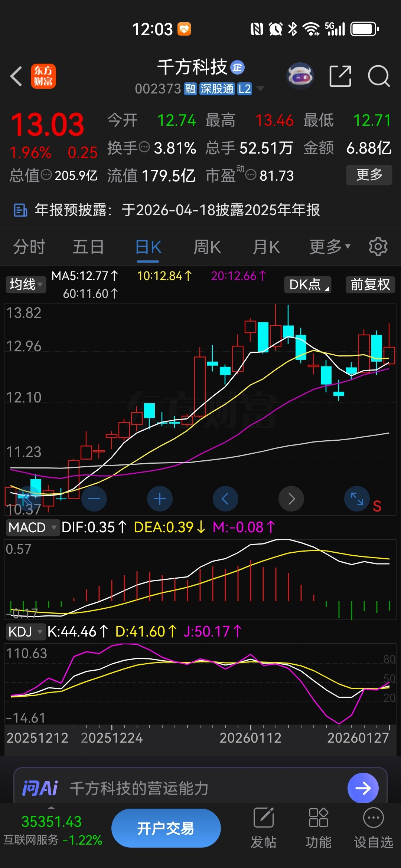Tap the 深股通 tag
The width and height of the screenshot is (401, 868).
217,89
